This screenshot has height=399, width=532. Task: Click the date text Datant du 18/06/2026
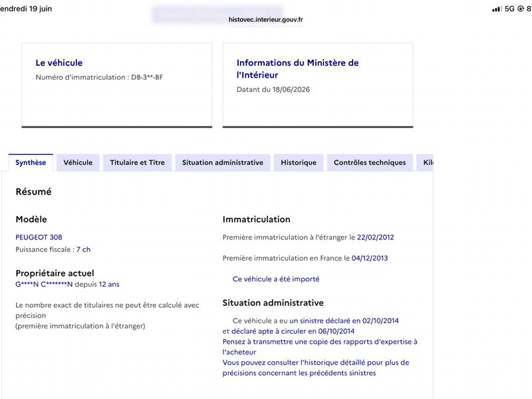273,90
